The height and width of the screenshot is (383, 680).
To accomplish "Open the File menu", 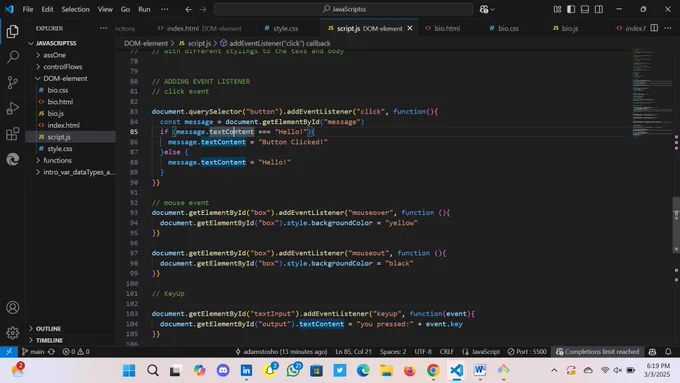I will point(28,9).
